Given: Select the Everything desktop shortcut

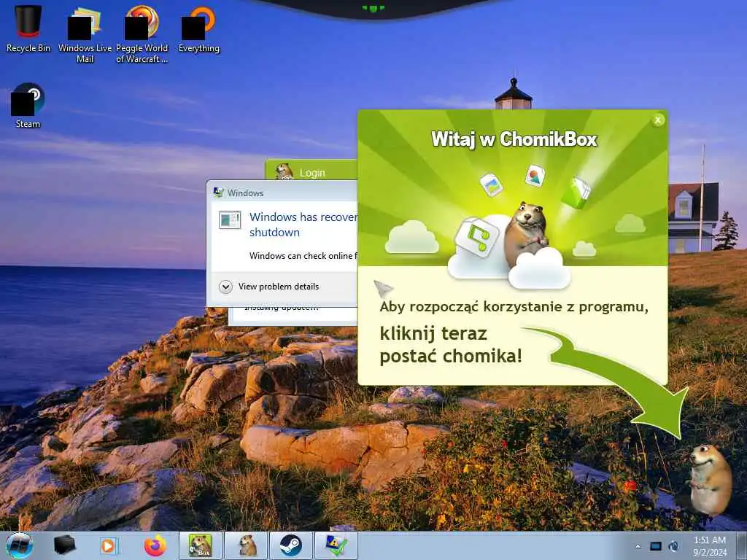Looking at the screenshot, I should 198,28.
